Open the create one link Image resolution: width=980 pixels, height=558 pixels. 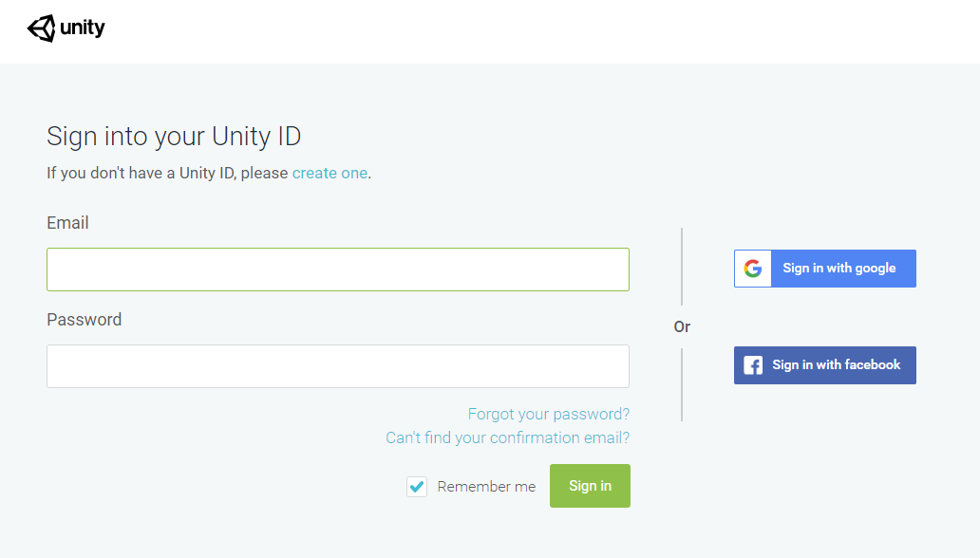tap(330, 173)
